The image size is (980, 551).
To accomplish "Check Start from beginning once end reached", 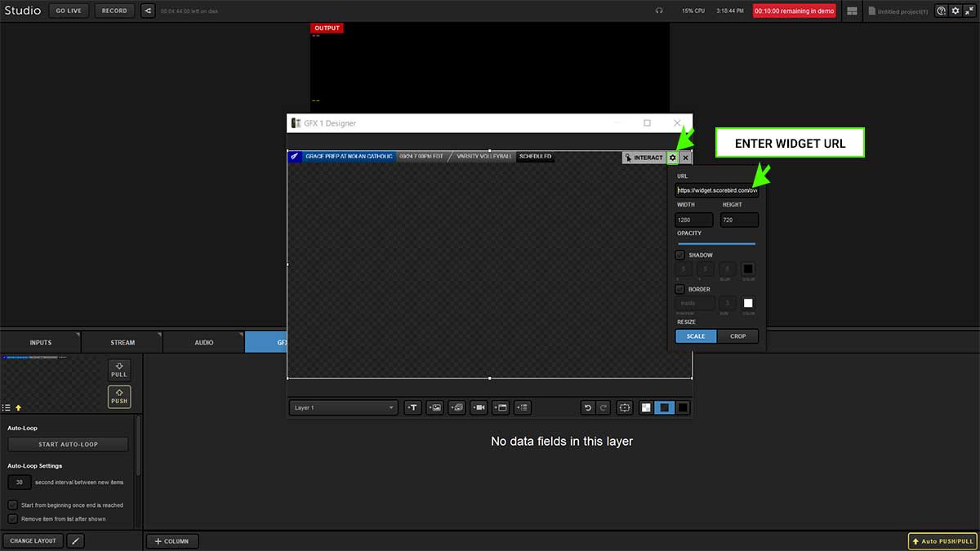I will (x=12, y=505).
